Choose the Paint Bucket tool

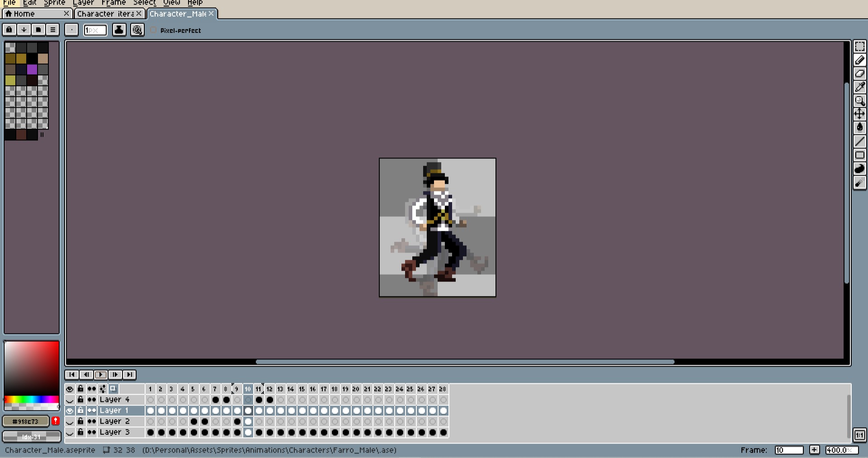pos(859,128)
